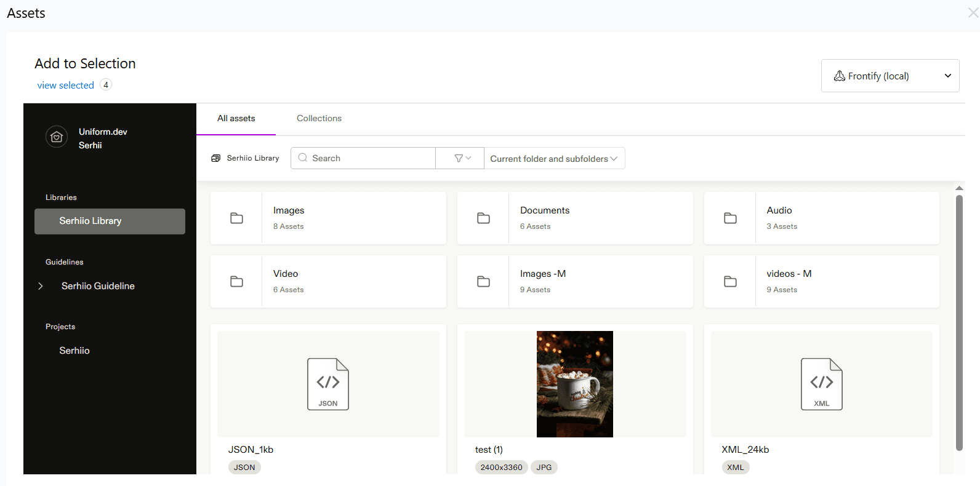Click the XML format tag
The image size is (980, 486).
pyautogui.click(x=735, y=468)
